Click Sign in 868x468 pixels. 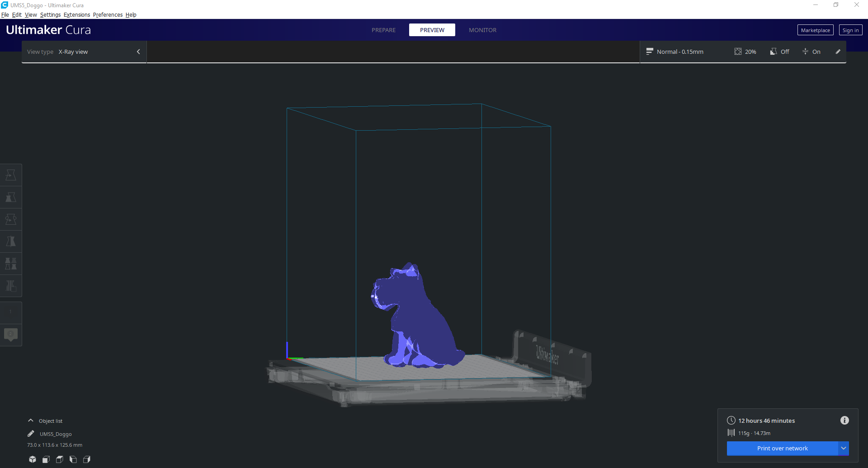point(850,30)
